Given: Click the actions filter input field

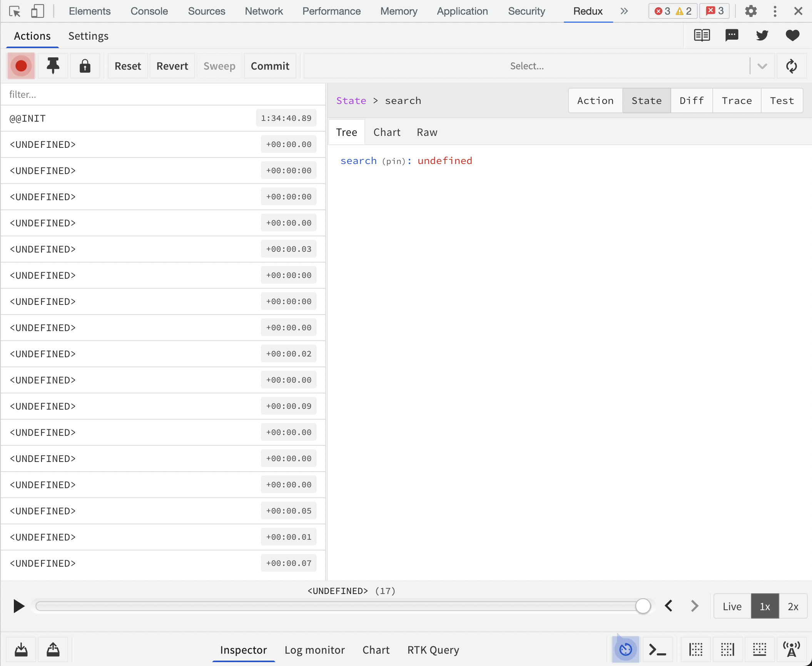Looking at the screenshot, I should 163,94.
